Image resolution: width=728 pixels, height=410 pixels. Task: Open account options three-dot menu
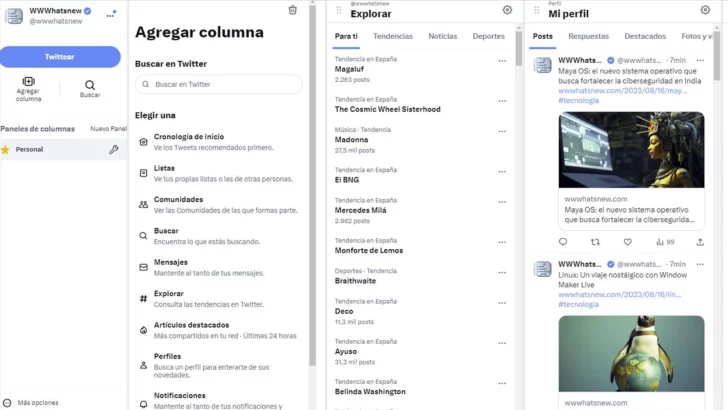tap(111, 14)
